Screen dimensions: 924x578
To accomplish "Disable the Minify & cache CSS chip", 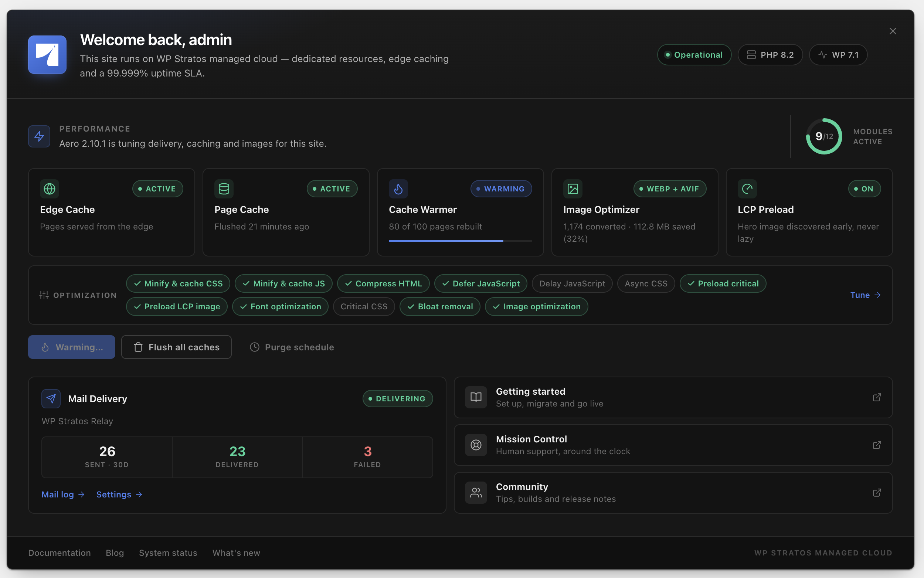I will pos(178,284).
